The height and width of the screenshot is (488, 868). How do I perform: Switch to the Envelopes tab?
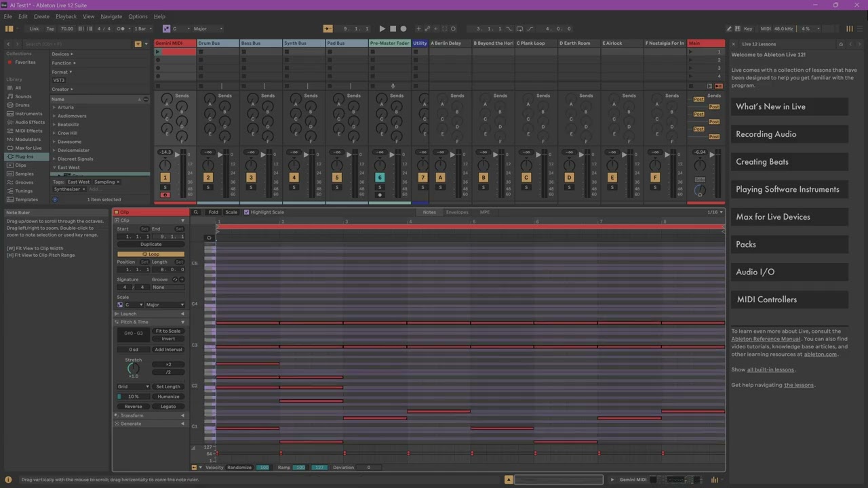point(457,212)
